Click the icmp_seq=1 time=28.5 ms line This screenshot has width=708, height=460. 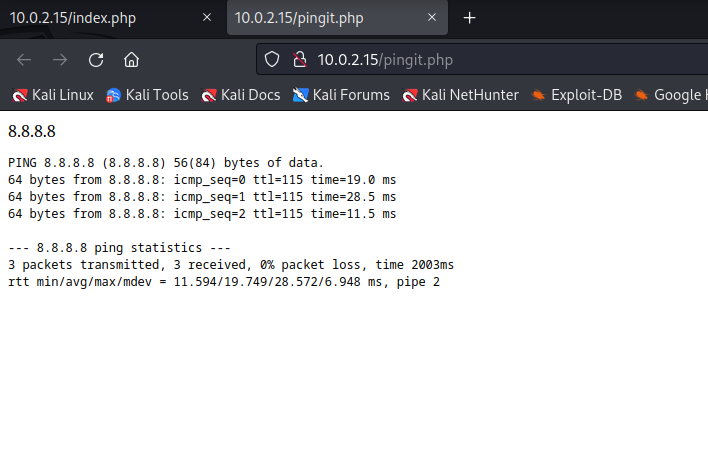click(202, 197)
